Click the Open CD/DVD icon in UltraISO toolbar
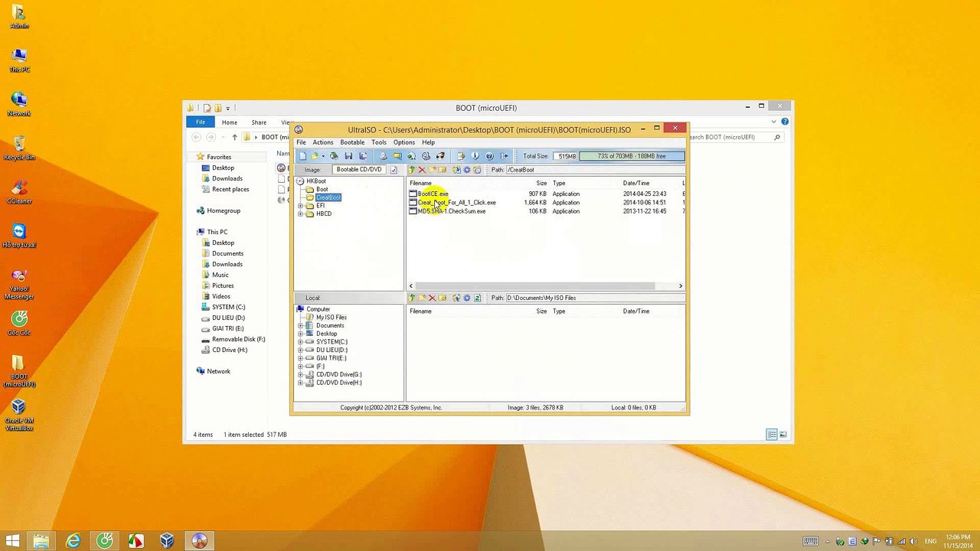The height and width of the screenshot is (551, 980). point(334,156)
